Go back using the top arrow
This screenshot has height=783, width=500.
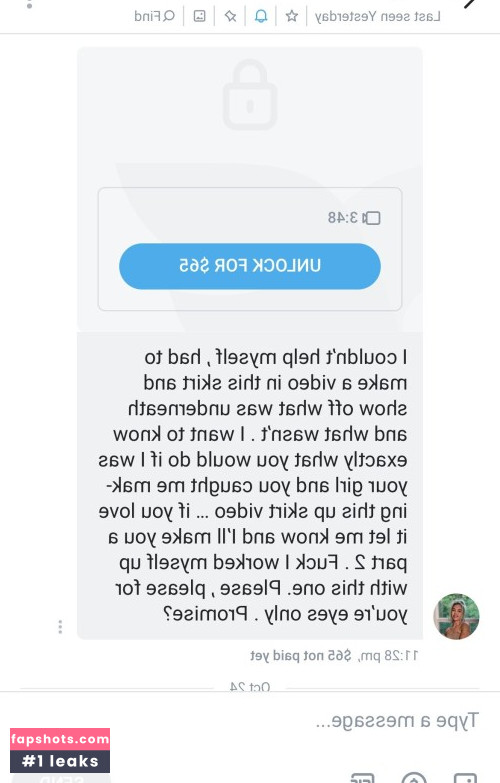point(470,4)
